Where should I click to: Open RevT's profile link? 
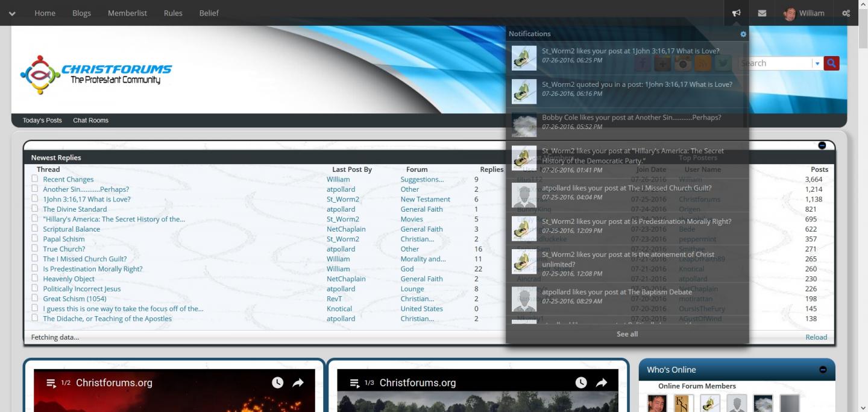tap(334, 299)
